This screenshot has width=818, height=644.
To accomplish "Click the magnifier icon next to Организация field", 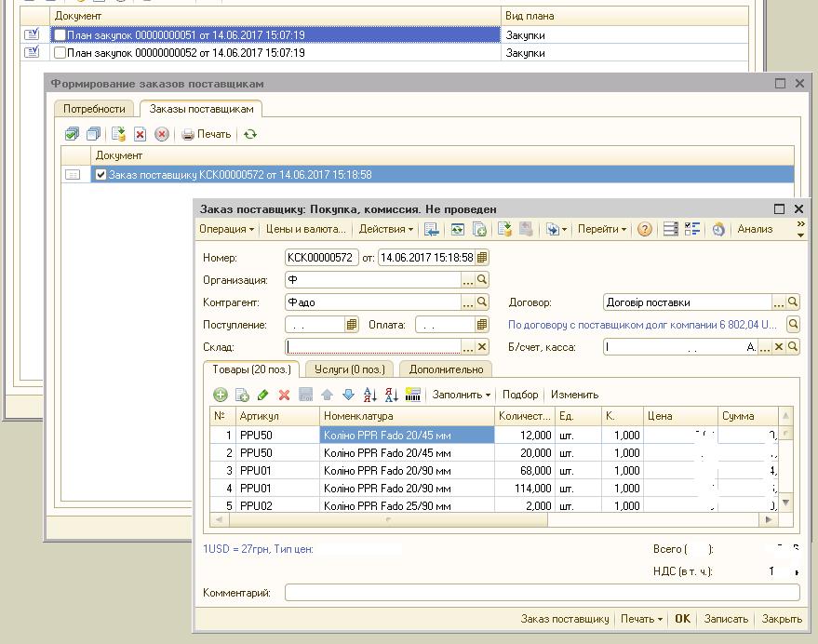I will click(482, 280).
